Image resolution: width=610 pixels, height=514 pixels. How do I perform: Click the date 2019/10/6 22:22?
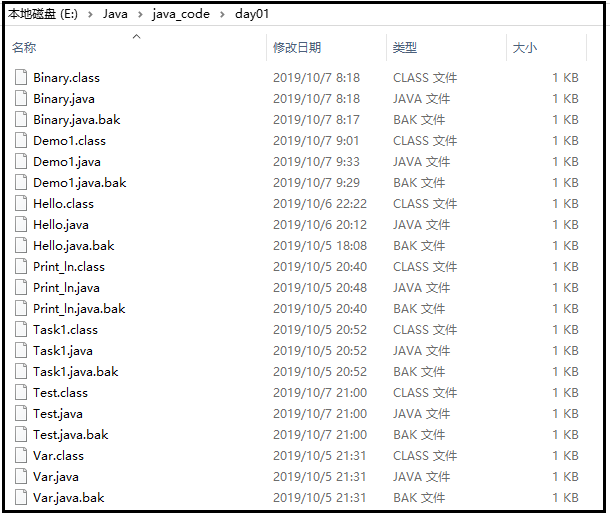(x=320, y=203)
